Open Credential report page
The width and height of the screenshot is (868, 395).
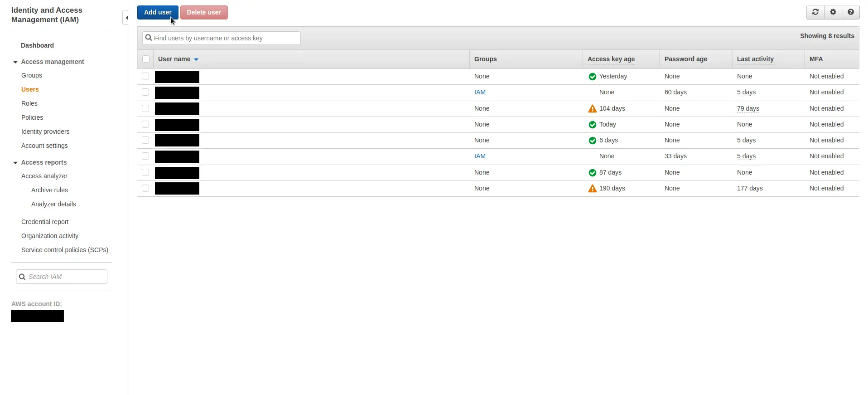pos(45,222)
